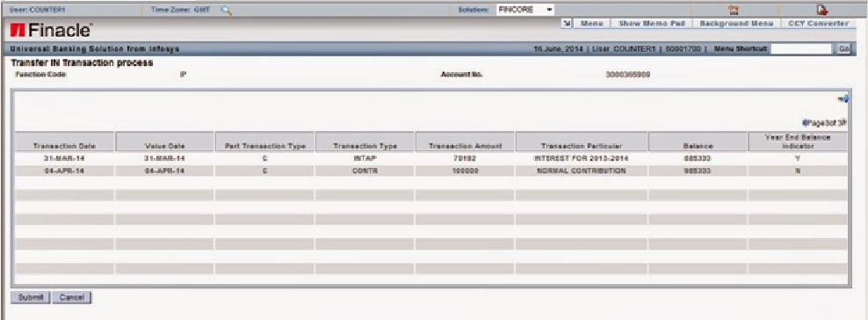Click the Year End Balance Indicator header
This screenshot has width=868, height=320.
(798, 142)
